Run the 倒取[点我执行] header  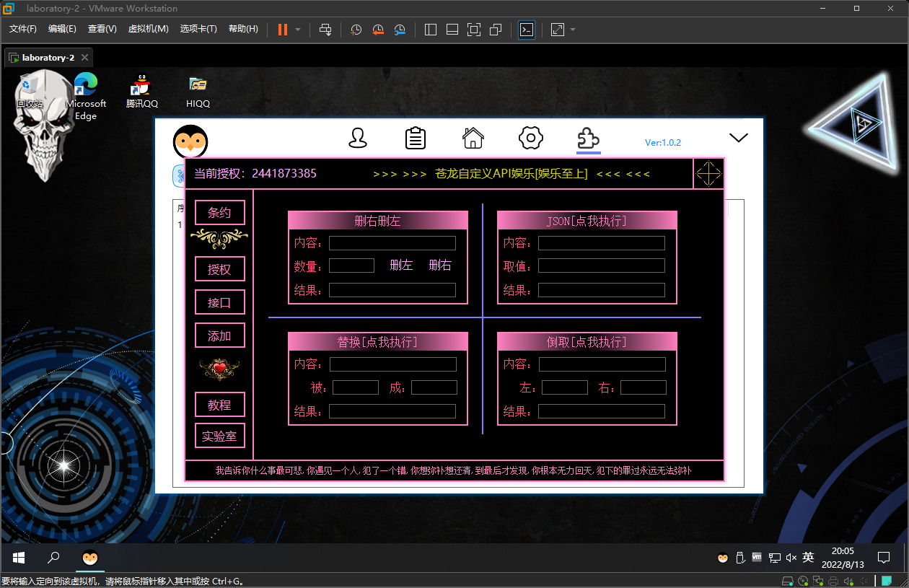[x=587, y=342]
